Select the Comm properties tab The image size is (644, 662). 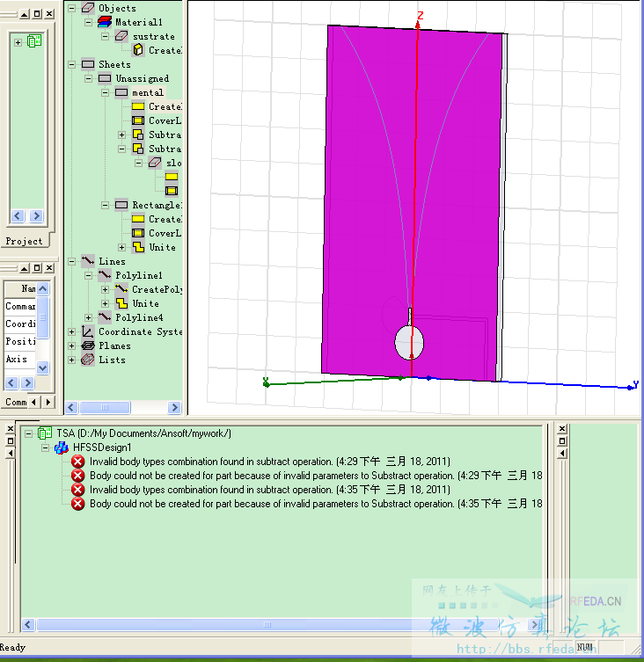coord(16,402)
